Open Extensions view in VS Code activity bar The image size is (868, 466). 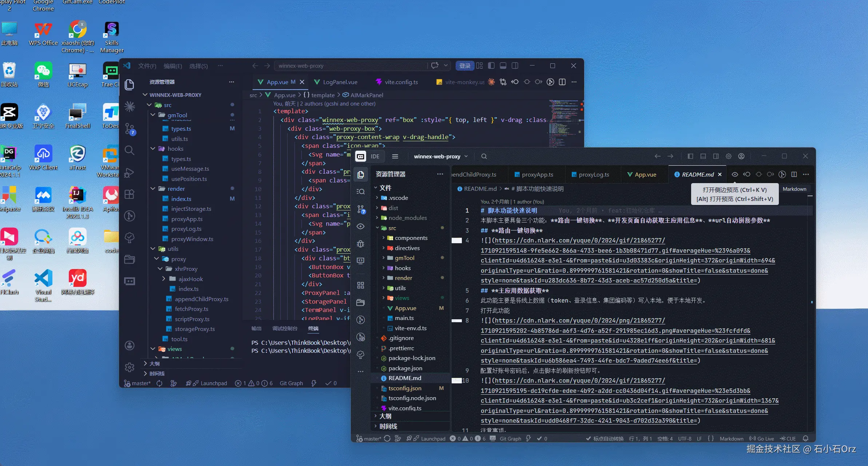point(130,194)
